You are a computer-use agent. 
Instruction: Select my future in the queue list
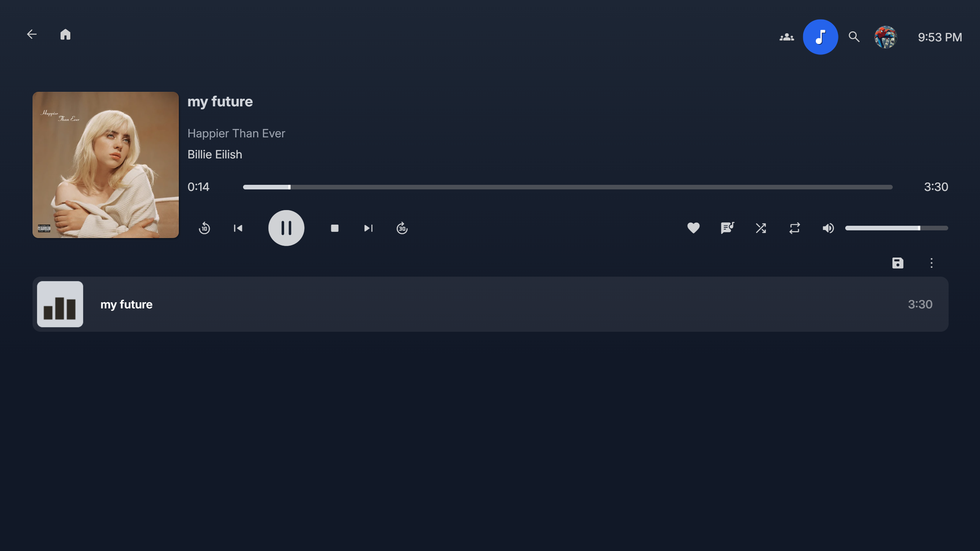pos(490,304)
